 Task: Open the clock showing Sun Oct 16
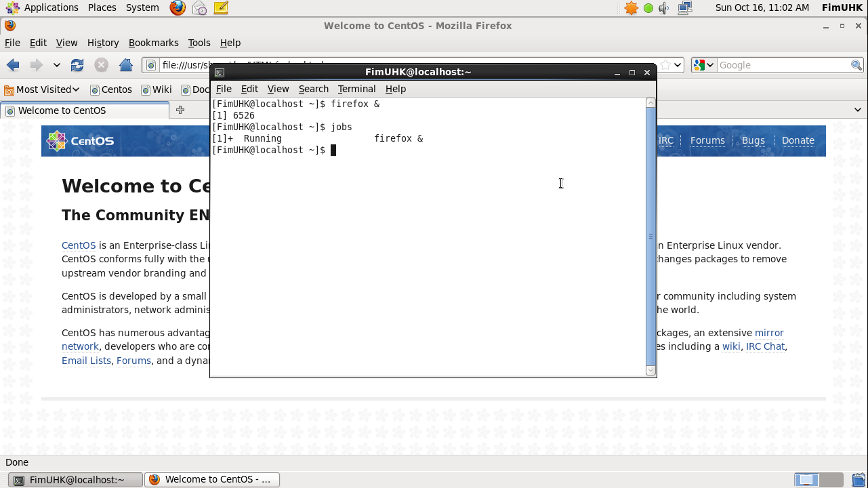[762, 7]
